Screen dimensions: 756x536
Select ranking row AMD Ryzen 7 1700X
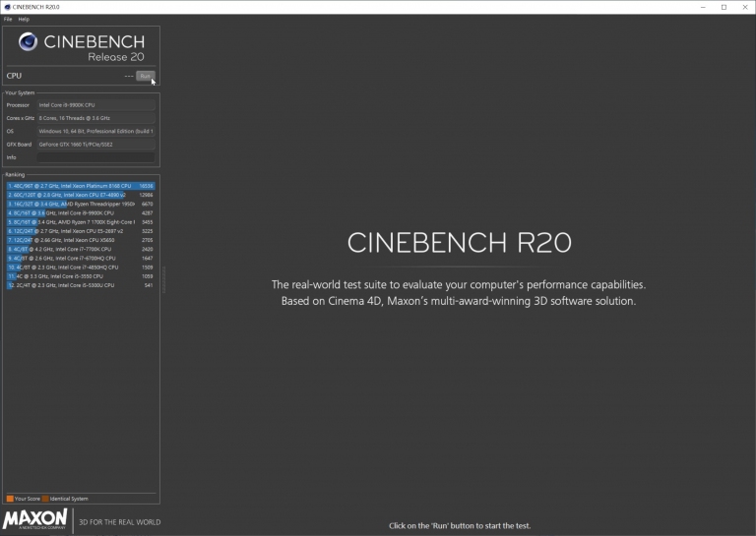[81, 222]
